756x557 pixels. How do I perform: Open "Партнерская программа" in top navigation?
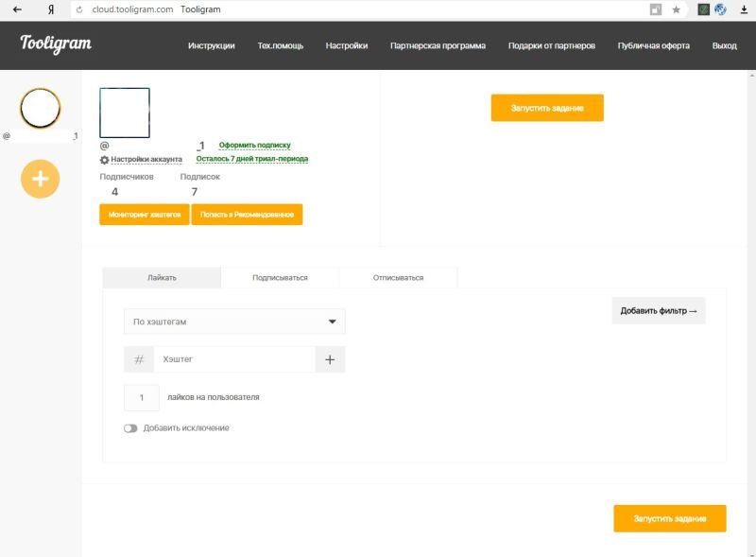coord(438,45)
